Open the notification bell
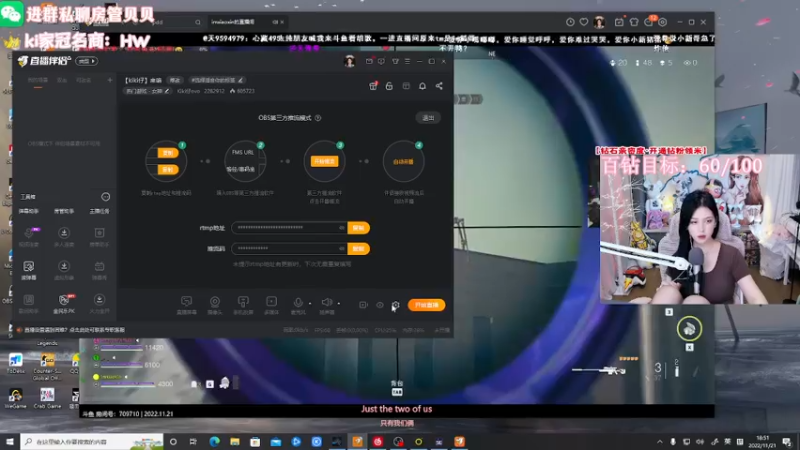Image resolution: width=800 pixels, height=450 pixels. pos(422,86)
